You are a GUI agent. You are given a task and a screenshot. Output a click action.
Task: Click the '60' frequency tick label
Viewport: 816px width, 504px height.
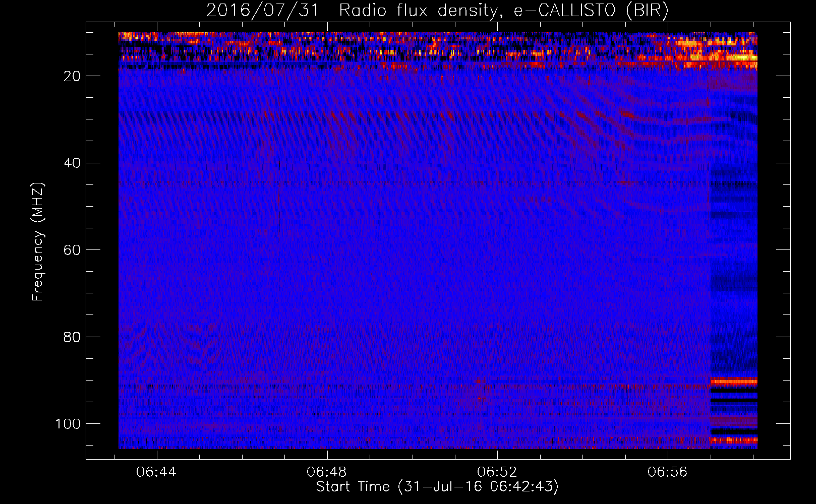click(72, 250)
